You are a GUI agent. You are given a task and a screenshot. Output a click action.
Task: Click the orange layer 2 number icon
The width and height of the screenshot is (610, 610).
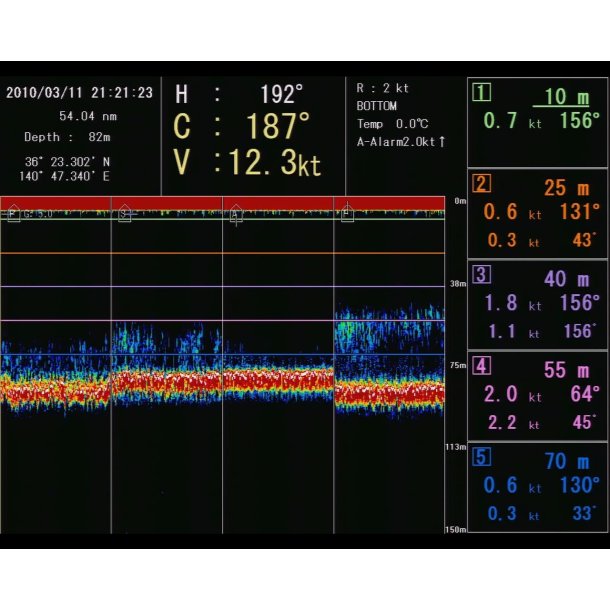(x=482, y=184)
